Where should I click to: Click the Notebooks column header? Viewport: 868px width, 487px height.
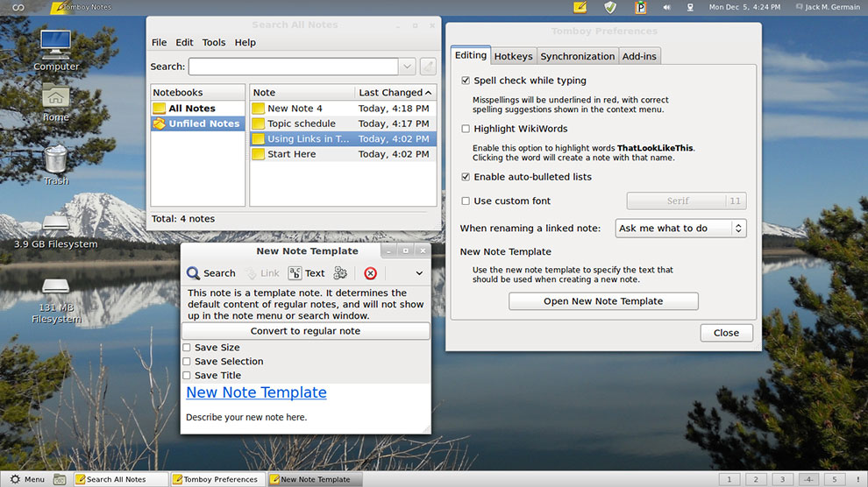(x=197, y=92)
